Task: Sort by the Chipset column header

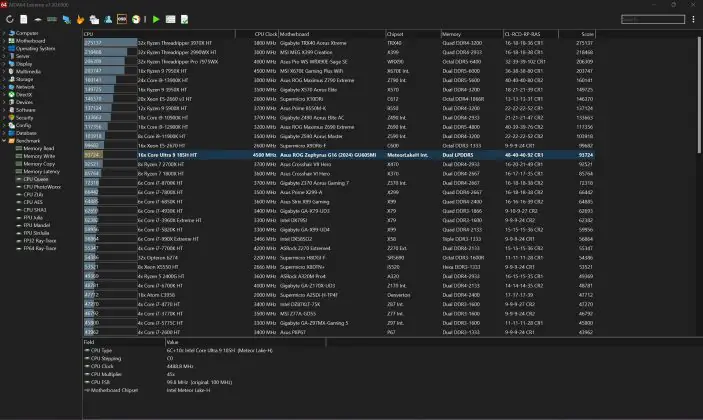Action: pyautogui.click(x=413, y=34)
